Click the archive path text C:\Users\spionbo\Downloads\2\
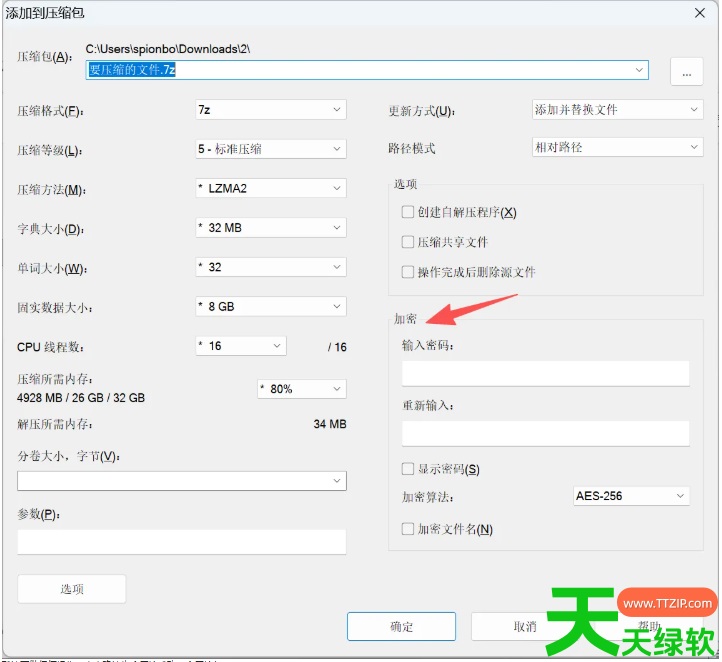Image resolution: width=722 pixels, height=662 pixels. pos(168,49)
